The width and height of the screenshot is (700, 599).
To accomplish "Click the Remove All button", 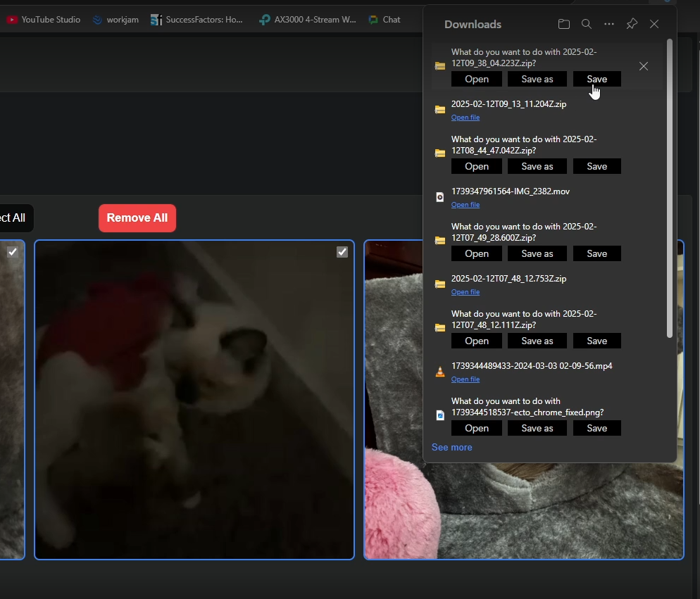I will coord(137,217).
